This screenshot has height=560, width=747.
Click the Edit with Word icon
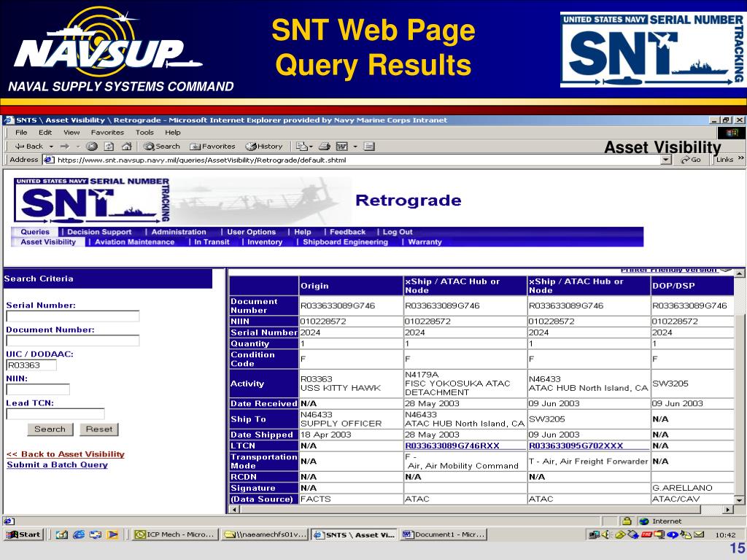coord(341,146)
